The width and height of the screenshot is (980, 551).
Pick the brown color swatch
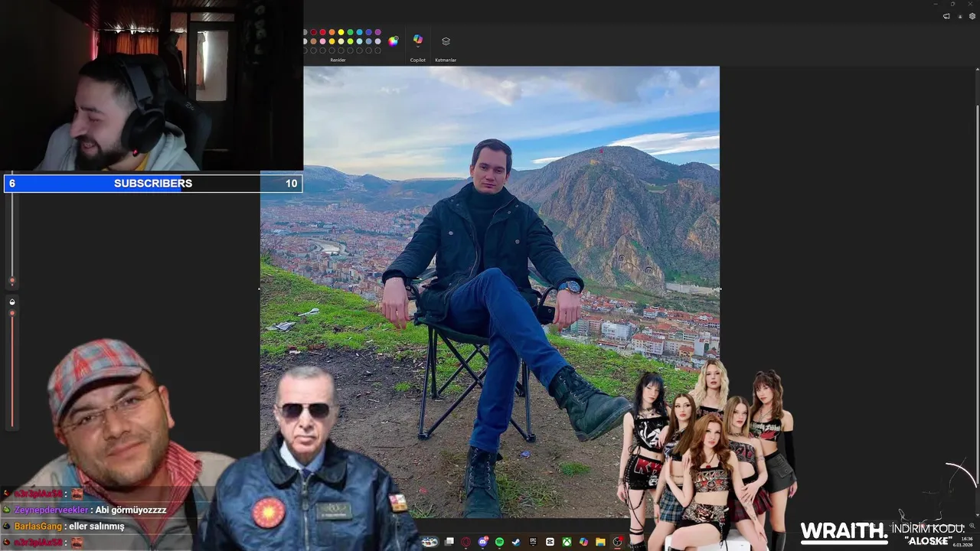[x=313, y=41]
